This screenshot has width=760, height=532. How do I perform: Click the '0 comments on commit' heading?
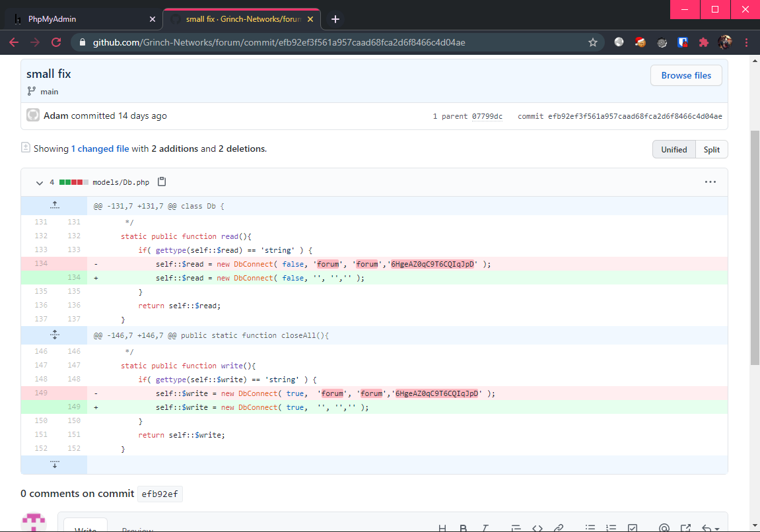click(77, 494)
